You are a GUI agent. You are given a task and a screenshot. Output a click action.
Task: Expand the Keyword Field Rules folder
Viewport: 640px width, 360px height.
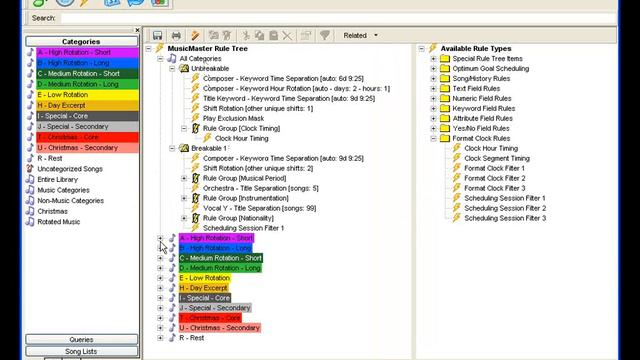(433, 109)
